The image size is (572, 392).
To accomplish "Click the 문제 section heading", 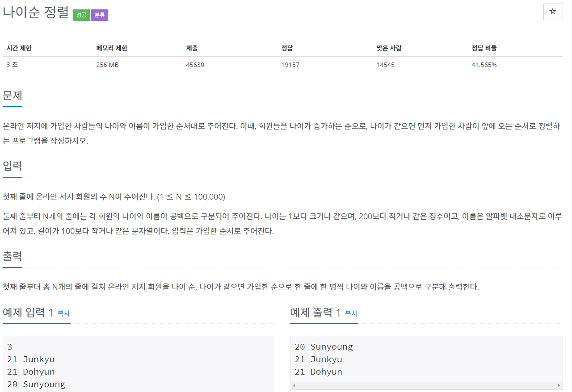I will pos(13,96).
